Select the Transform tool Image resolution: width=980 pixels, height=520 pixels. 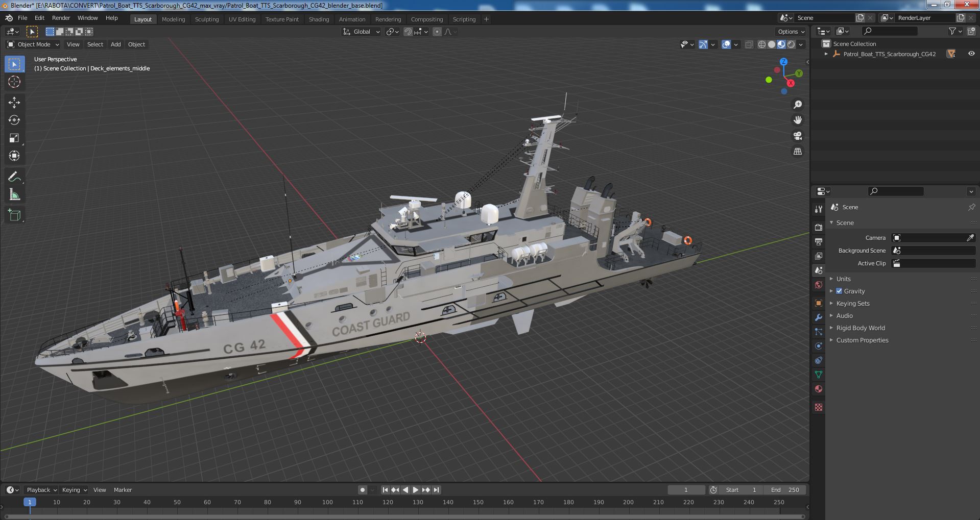click(x=14, y=156)
